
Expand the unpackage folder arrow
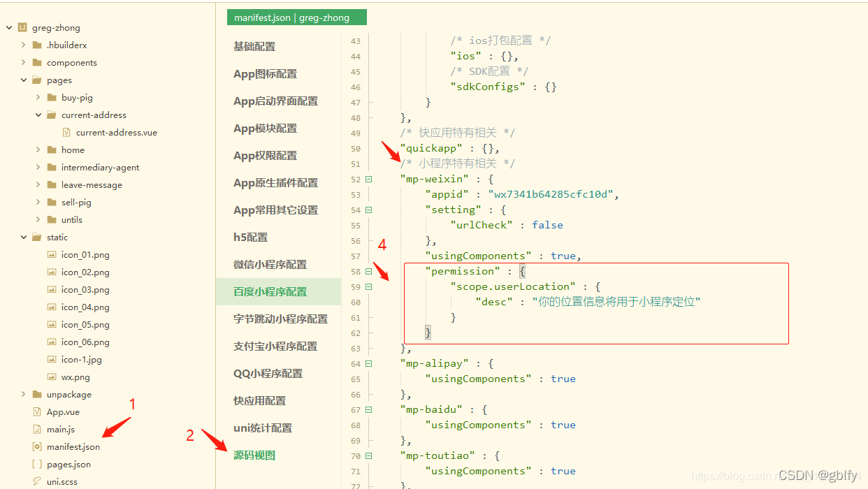tap(23, 395)
